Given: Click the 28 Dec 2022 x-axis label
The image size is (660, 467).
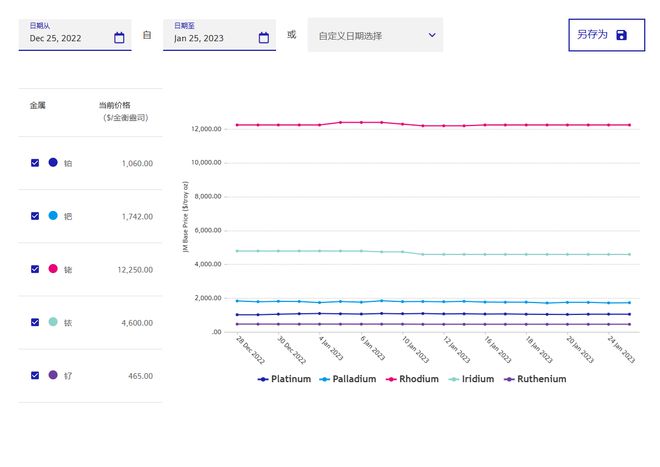Looking at the screenshot, I should coord(250,350).
